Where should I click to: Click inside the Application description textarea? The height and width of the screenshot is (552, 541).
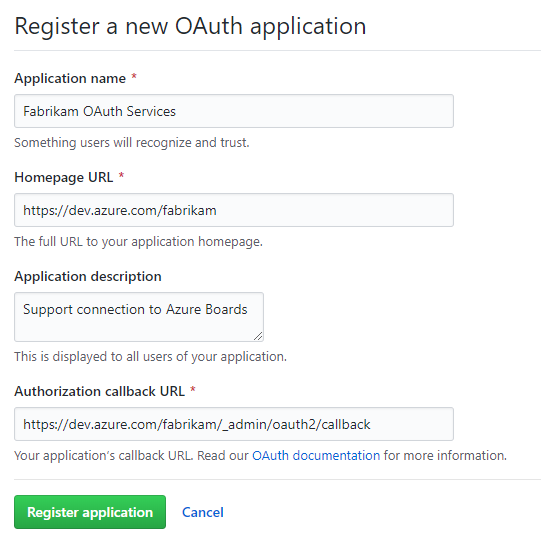139,317
